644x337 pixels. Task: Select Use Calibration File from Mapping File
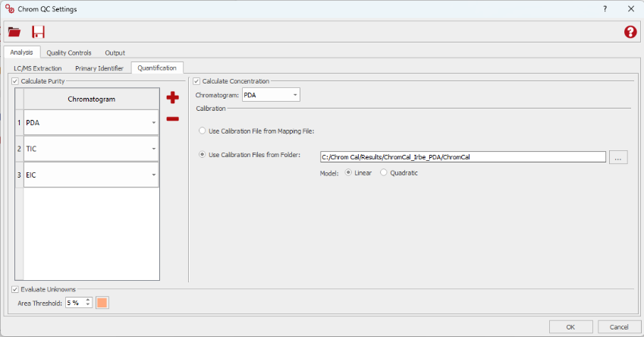coord(202,131)
